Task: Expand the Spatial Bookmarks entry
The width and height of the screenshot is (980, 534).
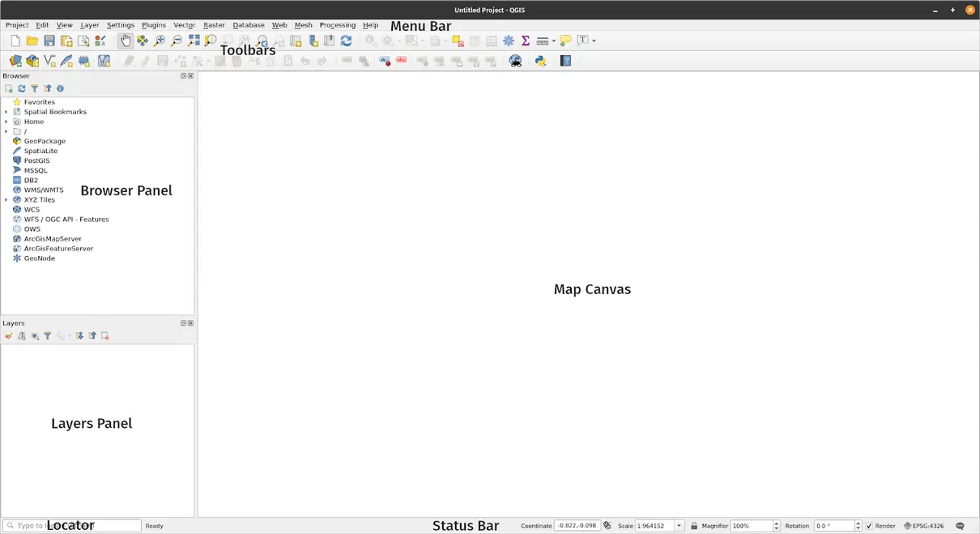Action: pyautogui.click(x=6, y=112)
